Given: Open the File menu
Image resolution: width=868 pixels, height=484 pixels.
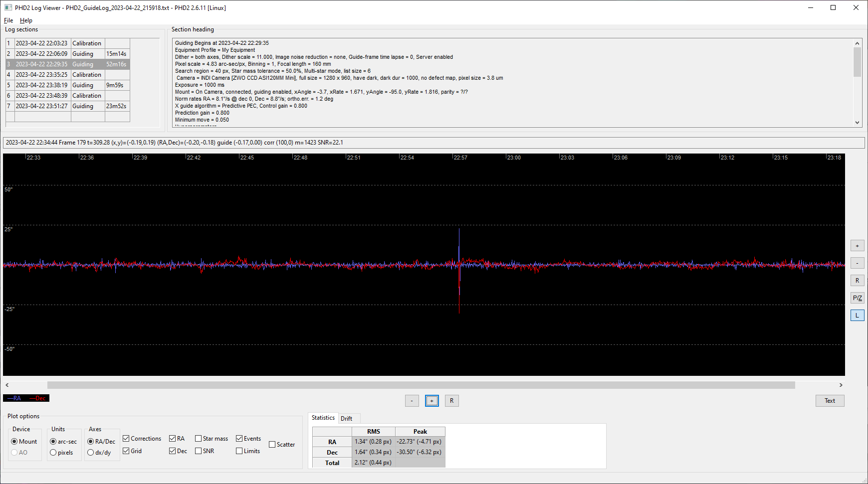Looking at the screenshot, I should pos(8,20).
